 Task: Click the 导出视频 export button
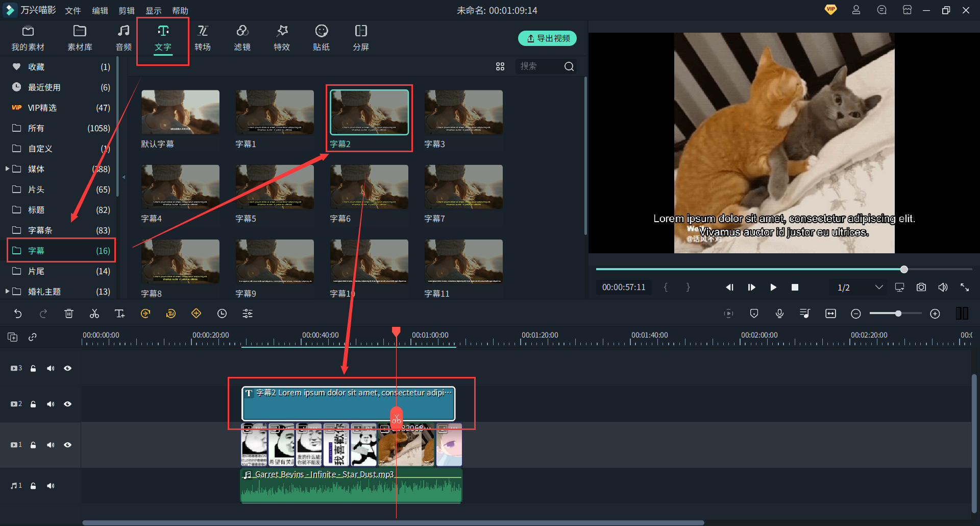click(x=547, y=38)
